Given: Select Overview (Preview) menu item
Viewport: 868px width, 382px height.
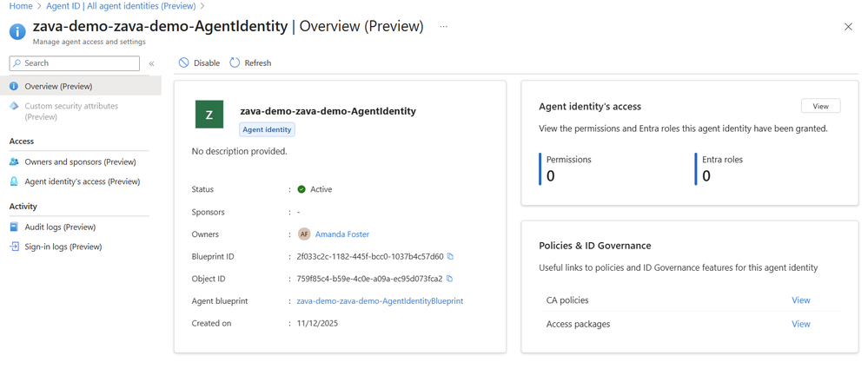Looking at the screenshot, I should coord(58,86).
